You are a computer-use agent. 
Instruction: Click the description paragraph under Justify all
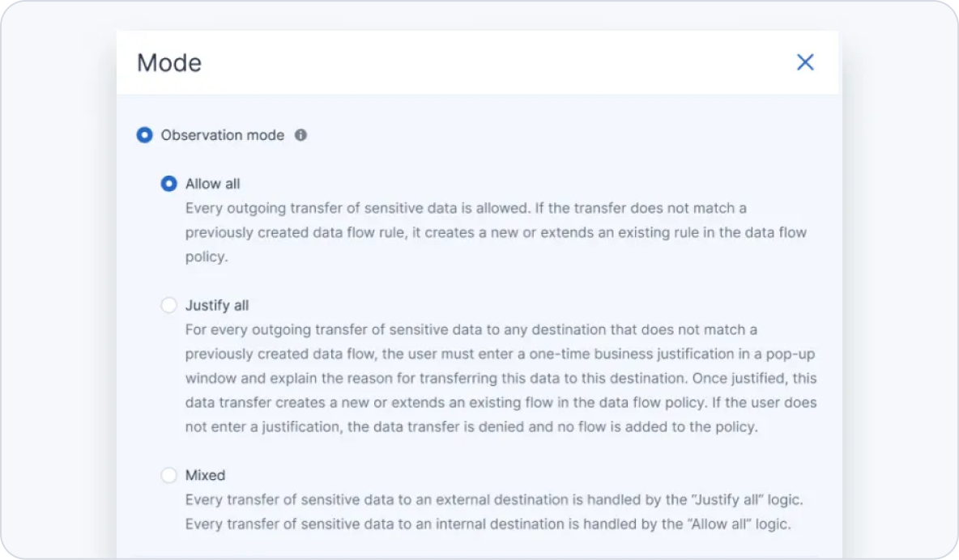coord(501,378)
